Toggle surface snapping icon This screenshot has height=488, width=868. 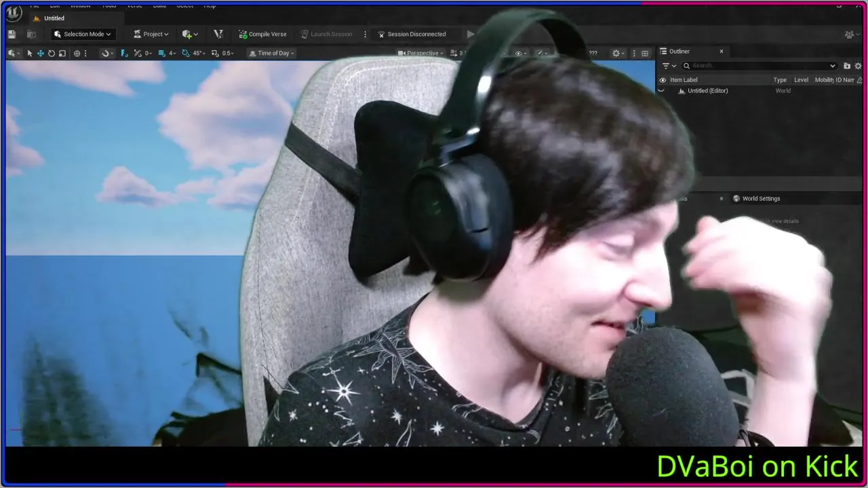point(123,53)
